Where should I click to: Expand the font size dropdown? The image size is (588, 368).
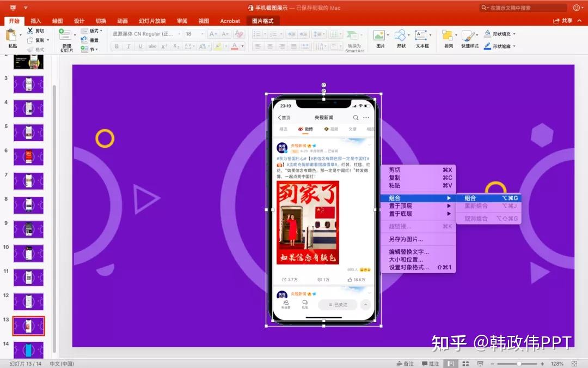click(203, 34)
